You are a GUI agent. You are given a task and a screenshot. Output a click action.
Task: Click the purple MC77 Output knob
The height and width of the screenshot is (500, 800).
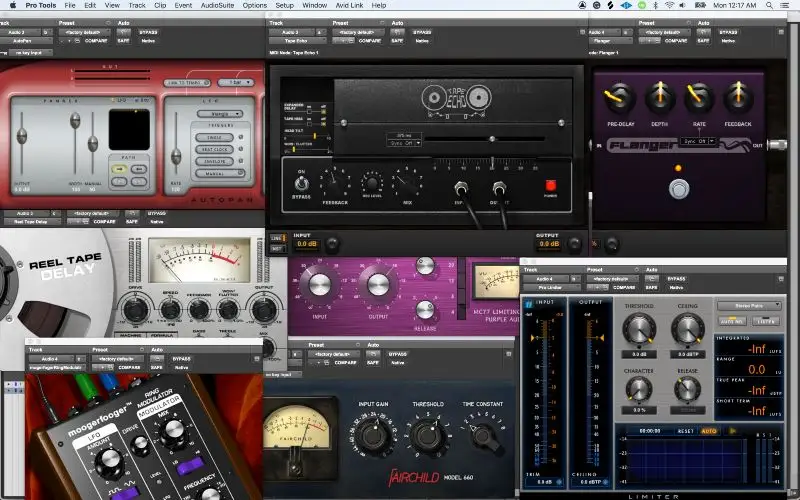point(378,285)
